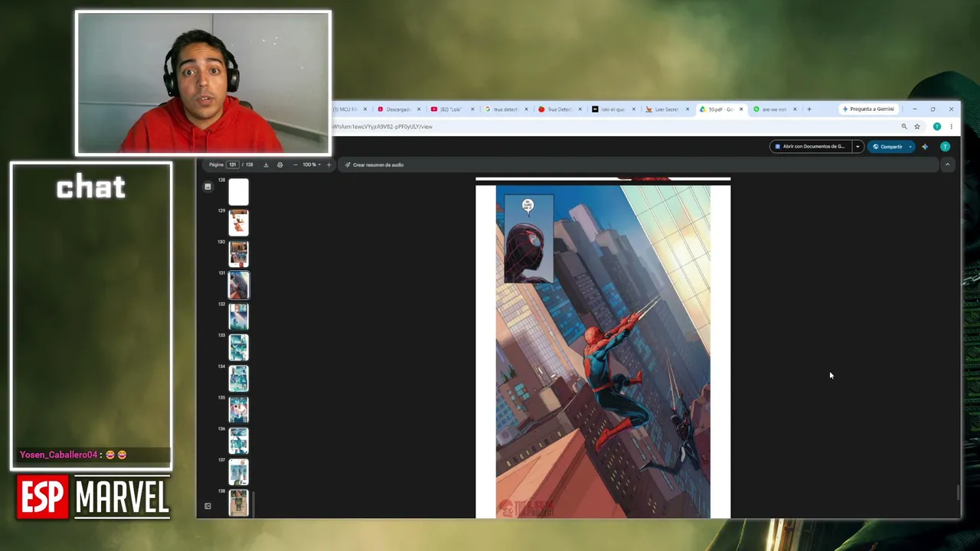Click the Compartir share button
The height and width of the screenshot is (551, 980).
(887, 146)
